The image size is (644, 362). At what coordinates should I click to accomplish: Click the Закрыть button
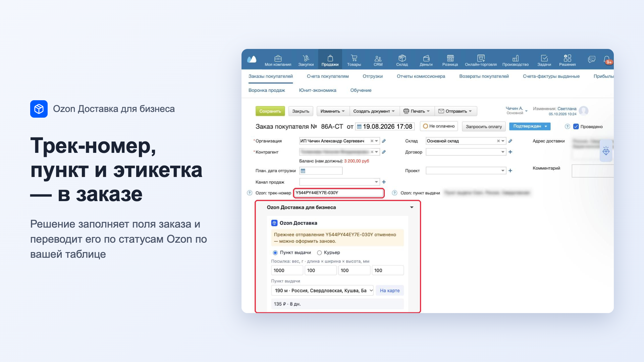pos(301,111)
